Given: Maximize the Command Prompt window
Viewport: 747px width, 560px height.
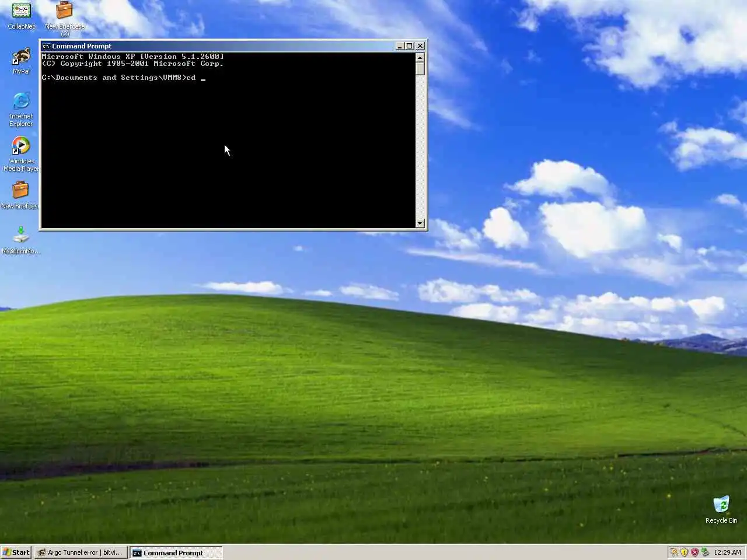Looking at the screenshot, I should click(x=410, y=46).
